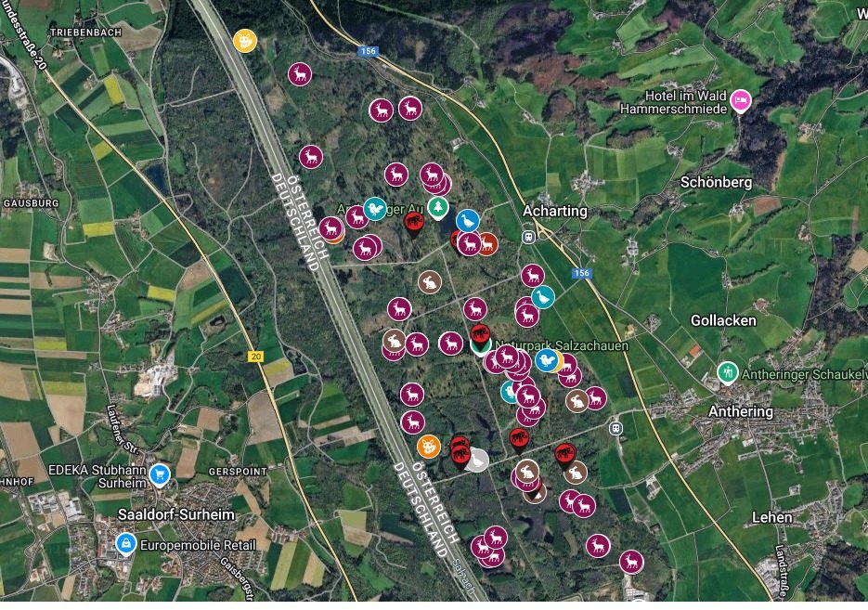The width and height of the screenshot is (868, 610).
Task: Select the TRIEBENBACH label
Action: pyautogui.click(x=85, y=32)
